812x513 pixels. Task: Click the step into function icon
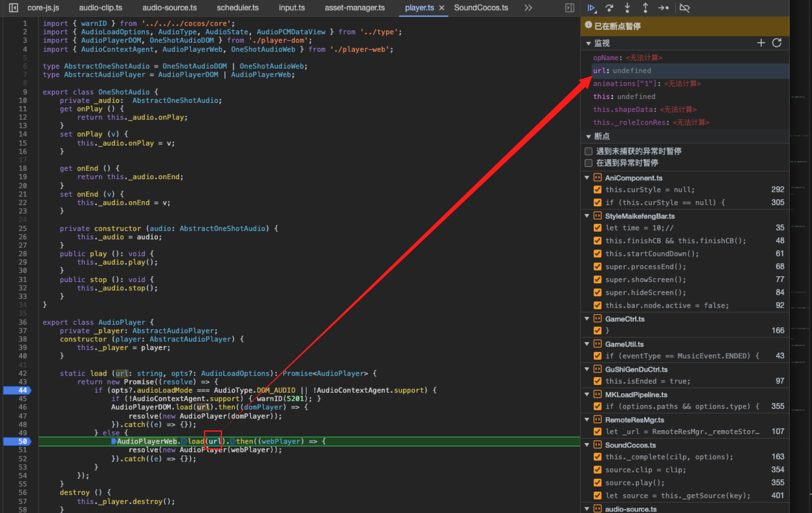click(627, 8)
